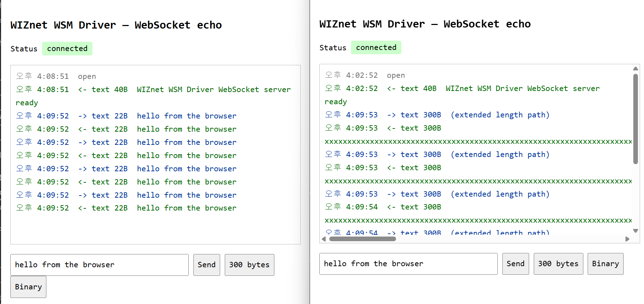Click the connected status badge in the right window
Screen dimensions: 644x304
[376, 47]
